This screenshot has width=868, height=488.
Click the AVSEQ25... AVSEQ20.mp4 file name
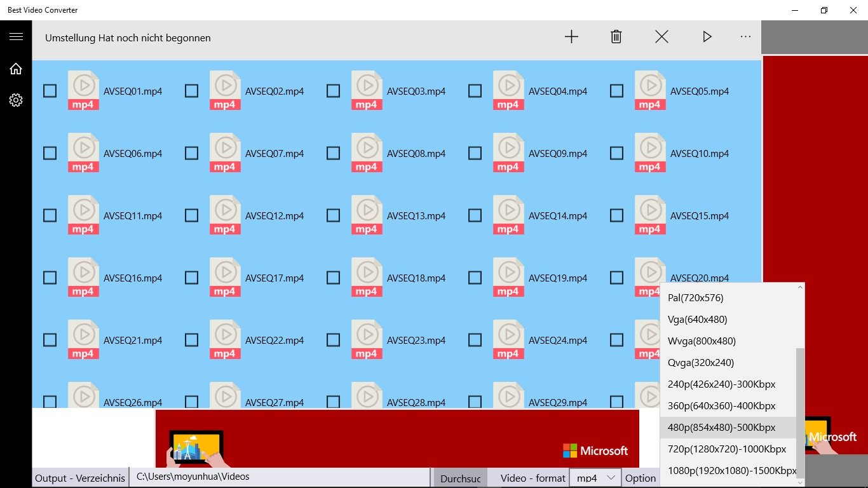700,278
